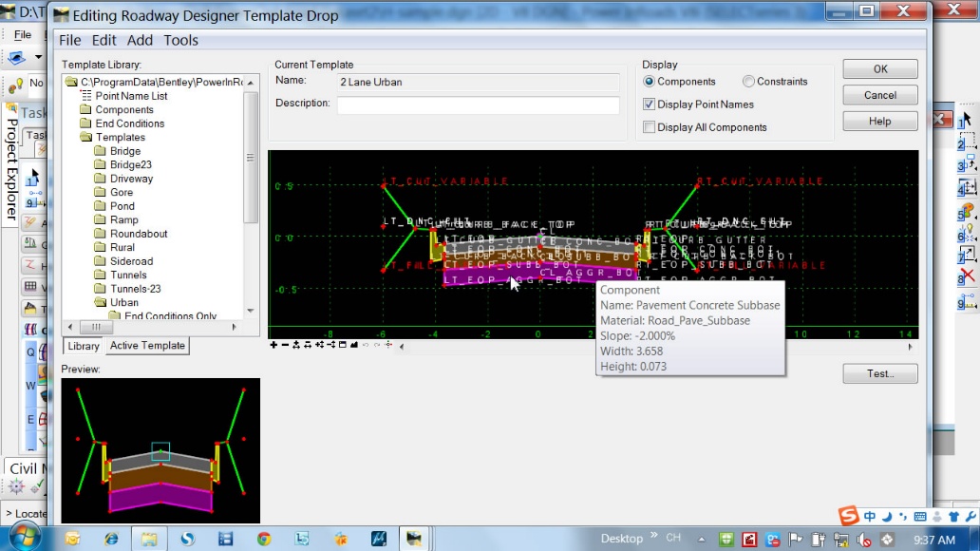The width and height of the screenshot is (980, 551).
Task: Collapse the Urban folder in the library
Action: [101, 303]
